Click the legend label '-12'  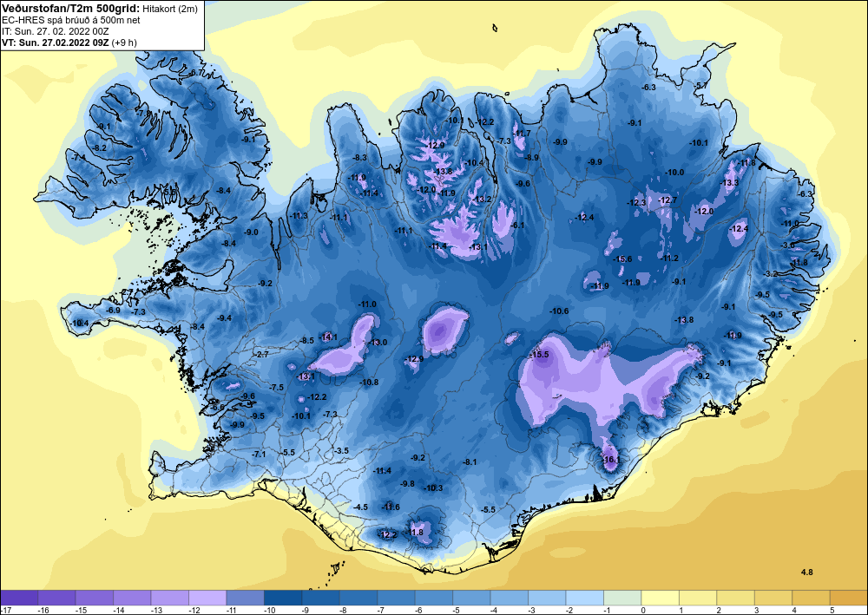[194, 610]
